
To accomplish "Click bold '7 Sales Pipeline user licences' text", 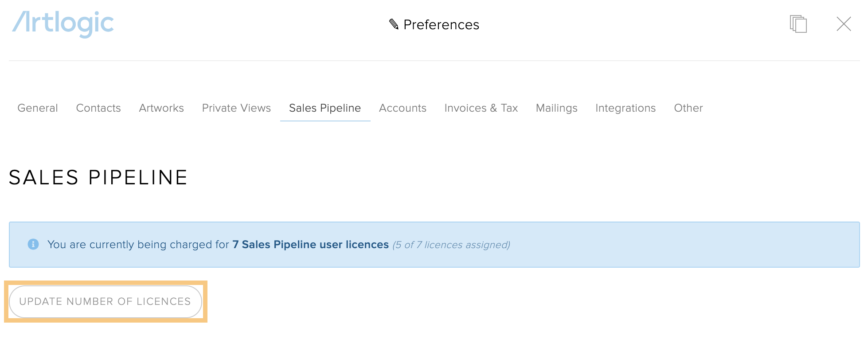I will click(x=310, y=245).
